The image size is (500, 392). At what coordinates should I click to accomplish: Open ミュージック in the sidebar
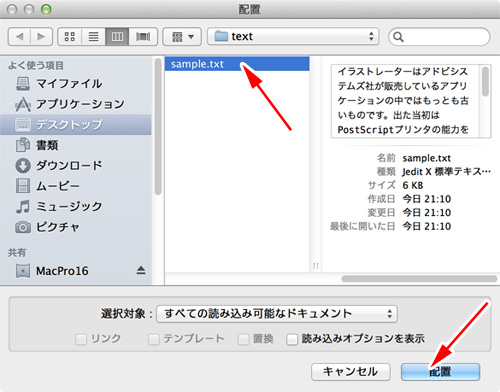coord(75,207)
